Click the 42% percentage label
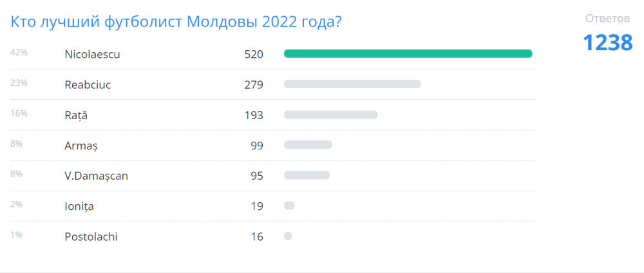Screen dimensions: 644x273 19,52
